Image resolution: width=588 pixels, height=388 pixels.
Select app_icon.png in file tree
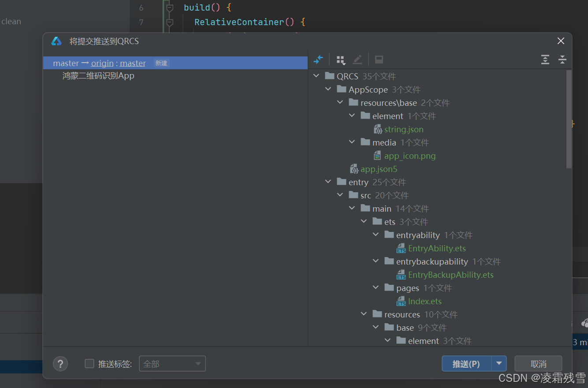(x=410, y=156)
